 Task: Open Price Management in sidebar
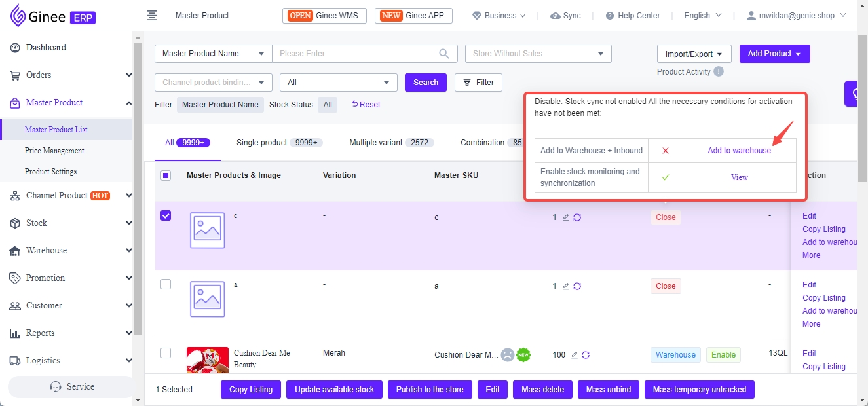54,151
